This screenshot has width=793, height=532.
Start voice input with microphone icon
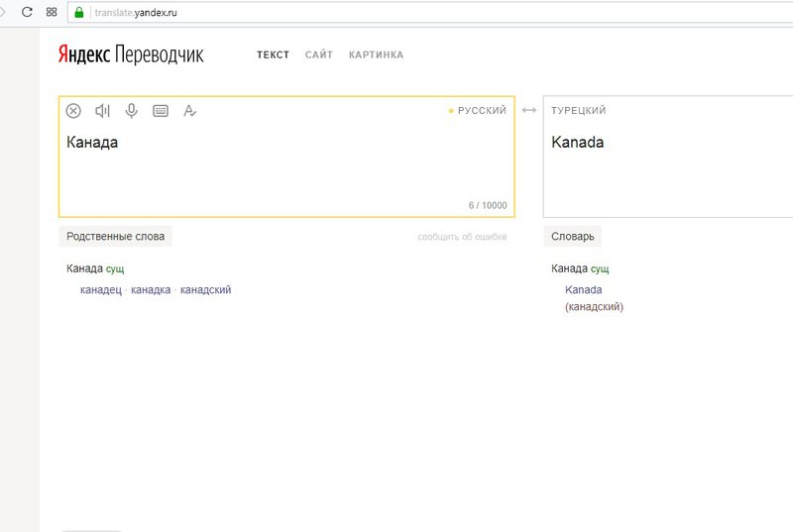(132, 111)
